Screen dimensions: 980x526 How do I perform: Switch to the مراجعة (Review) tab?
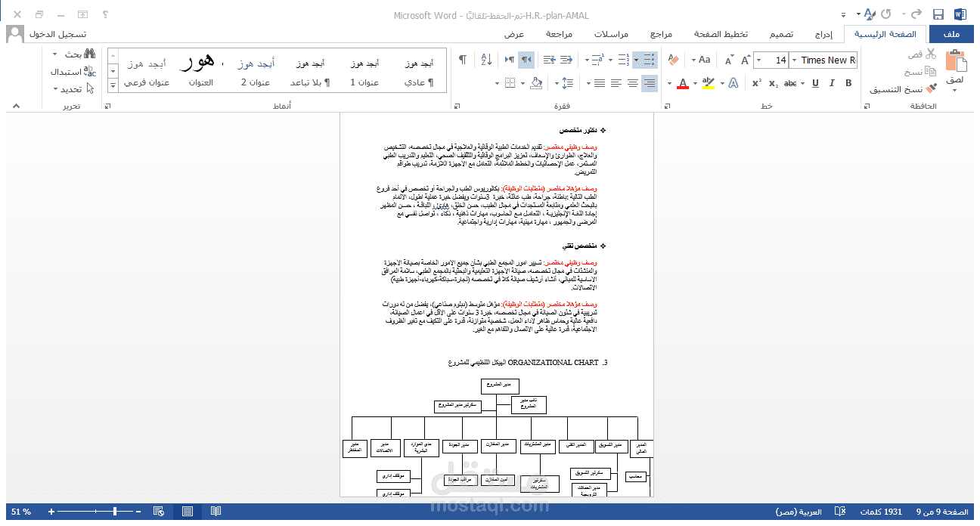click(559, 34)
